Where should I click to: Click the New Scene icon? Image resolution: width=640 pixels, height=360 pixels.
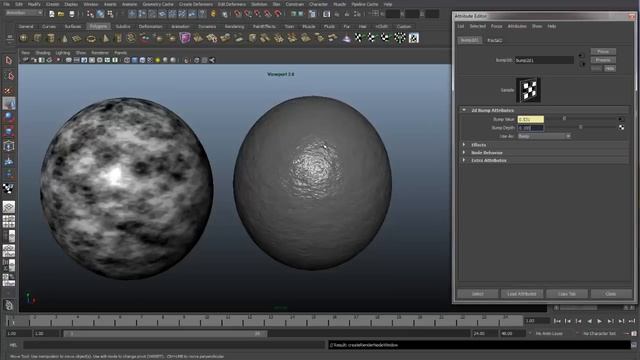coord(51,14)
